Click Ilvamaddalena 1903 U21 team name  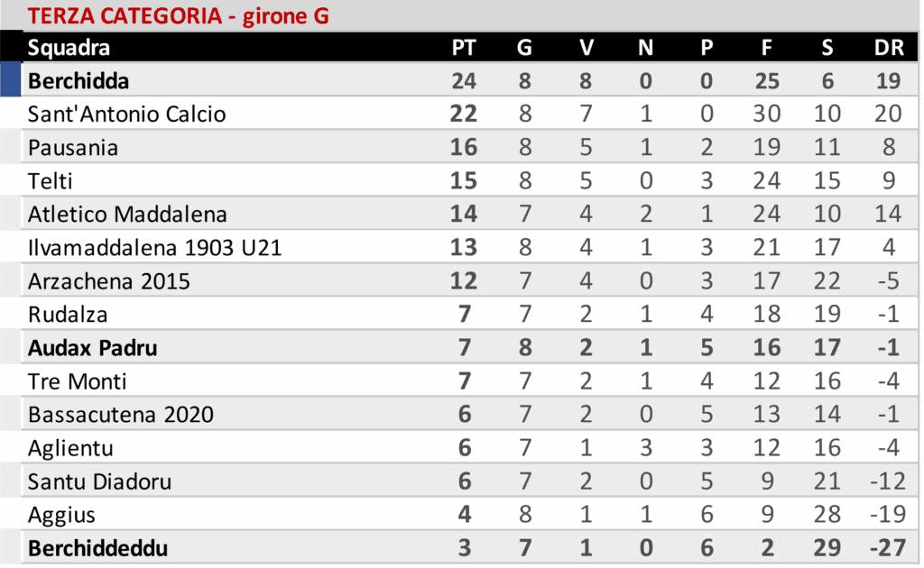[x=154, y=248]
